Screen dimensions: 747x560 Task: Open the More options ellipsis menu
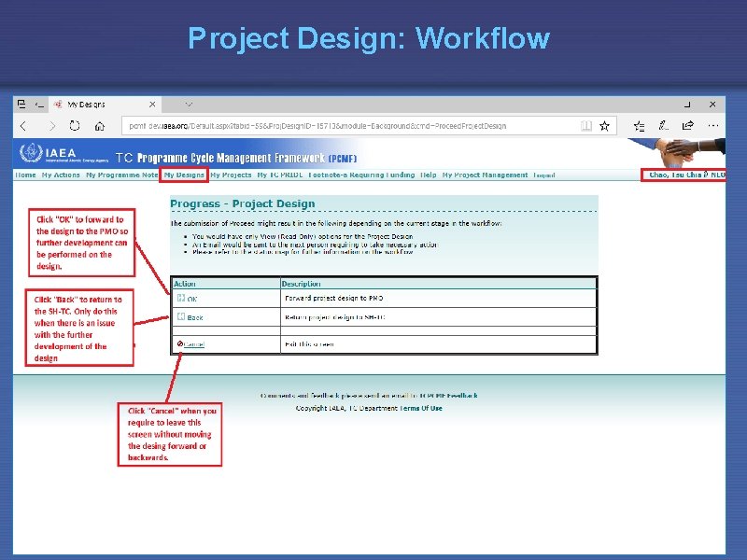click(712, 126)
